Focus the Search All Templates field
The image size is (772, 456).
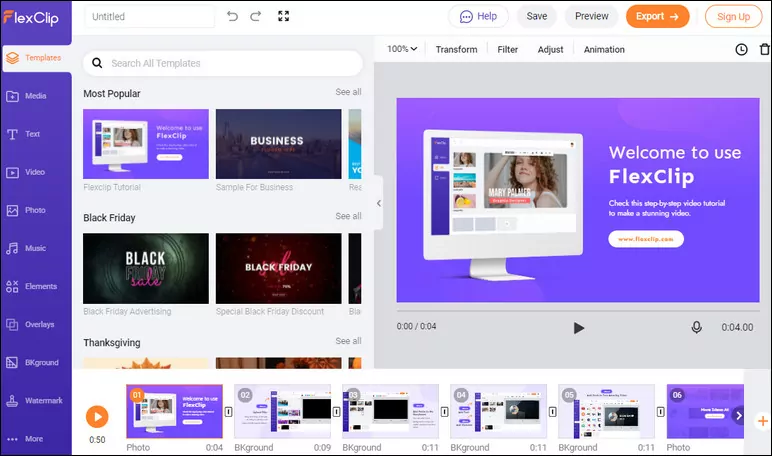point(223,64)
